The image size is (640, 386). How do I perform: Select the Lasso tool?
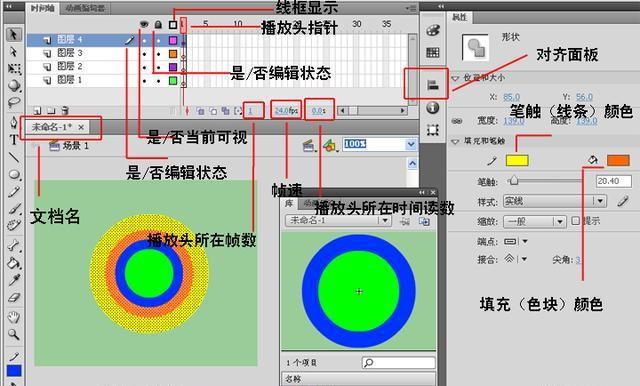pos(14,102)
